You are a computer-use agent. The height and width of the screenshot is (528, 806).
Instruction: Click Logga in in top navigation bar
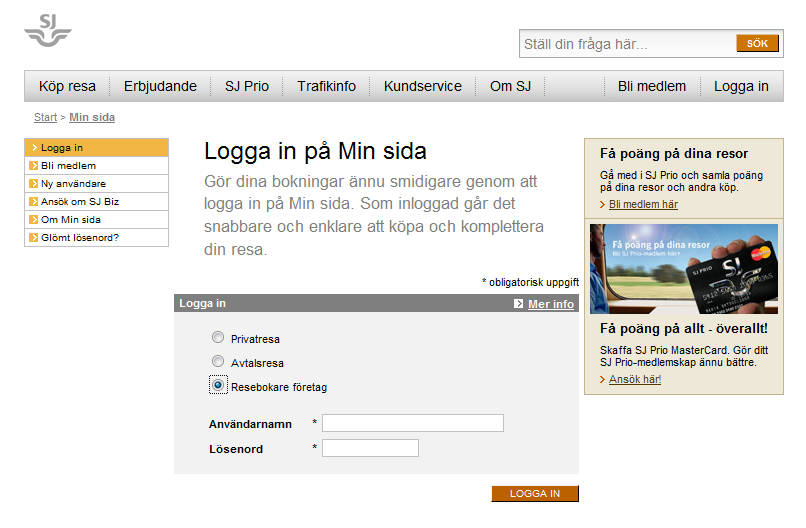tap(741, 86)
